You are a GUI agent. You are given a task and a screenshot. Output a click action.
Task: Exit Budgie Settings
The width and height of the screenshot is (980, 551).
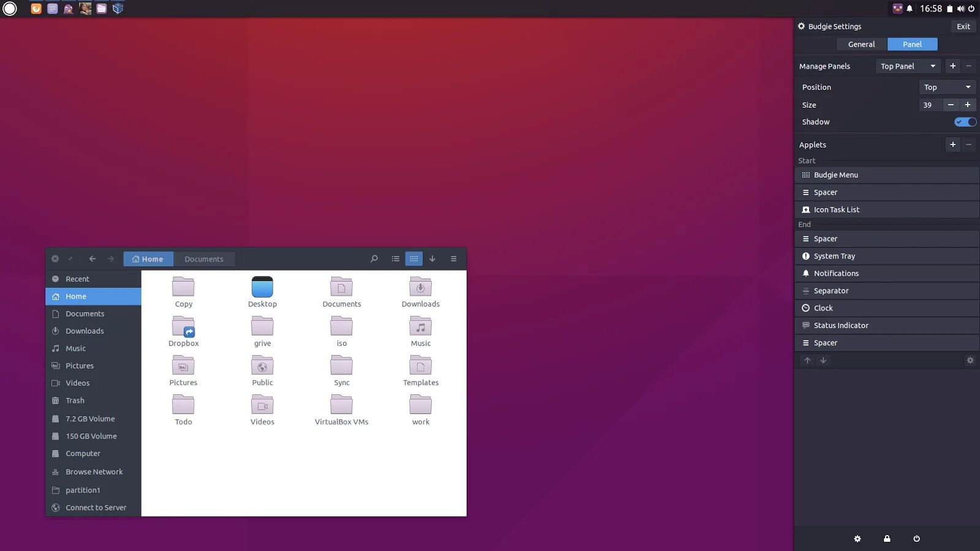(x=963, y=26)
